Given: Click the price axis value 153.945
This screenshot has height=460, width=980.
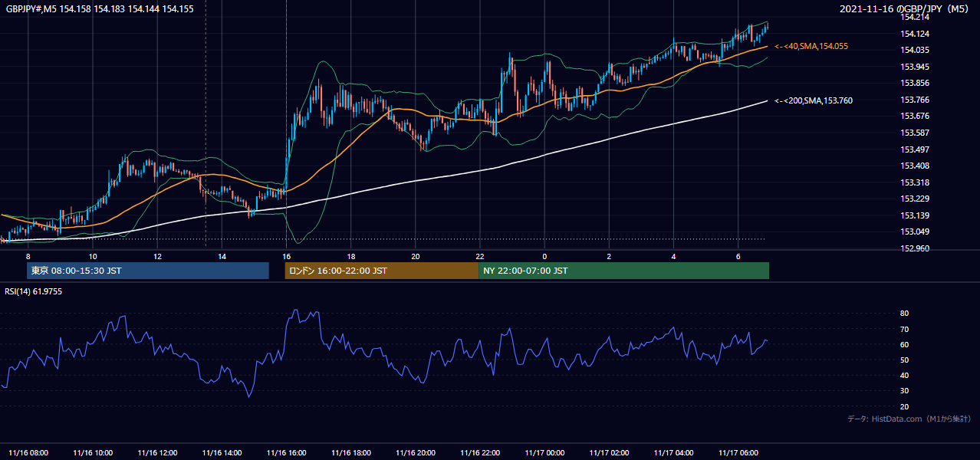Looking at the screenshot, I should (915, 67).
